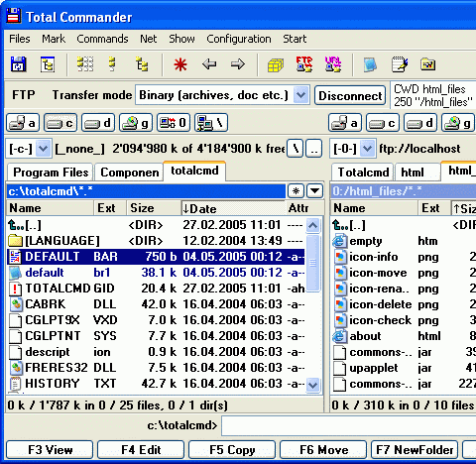
Task: Select drive a in right panel
Action: [345, 123]
